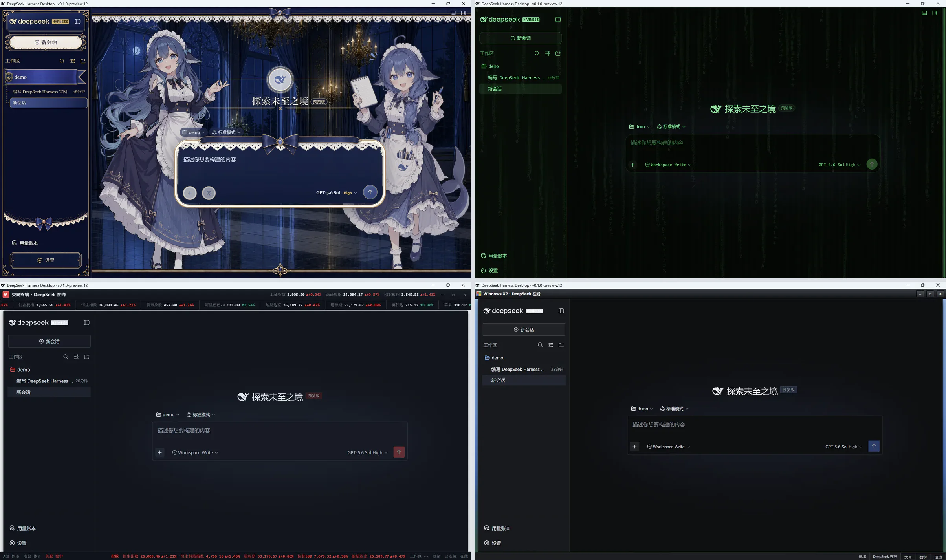The height and width of the screenshot is (560, 946).
Task: Collapse the sidebar in the maid-themed window
Action: 77,22
